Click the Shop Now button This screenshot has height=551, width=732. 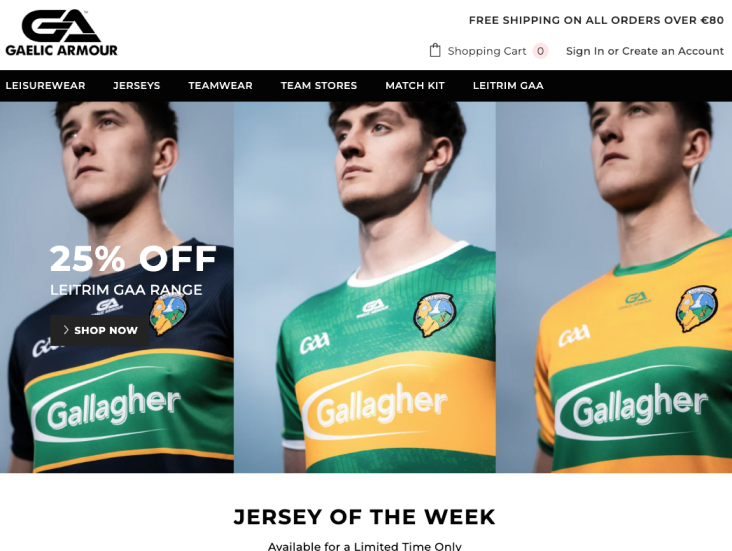pos(99,330)
